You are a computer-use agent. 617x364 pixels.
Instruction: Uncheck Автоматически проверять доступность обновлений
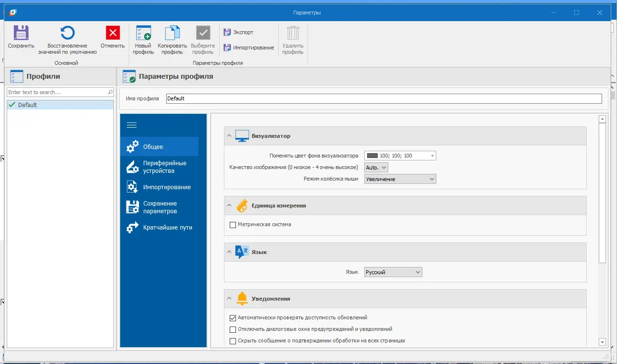click(x=233, y=318)
